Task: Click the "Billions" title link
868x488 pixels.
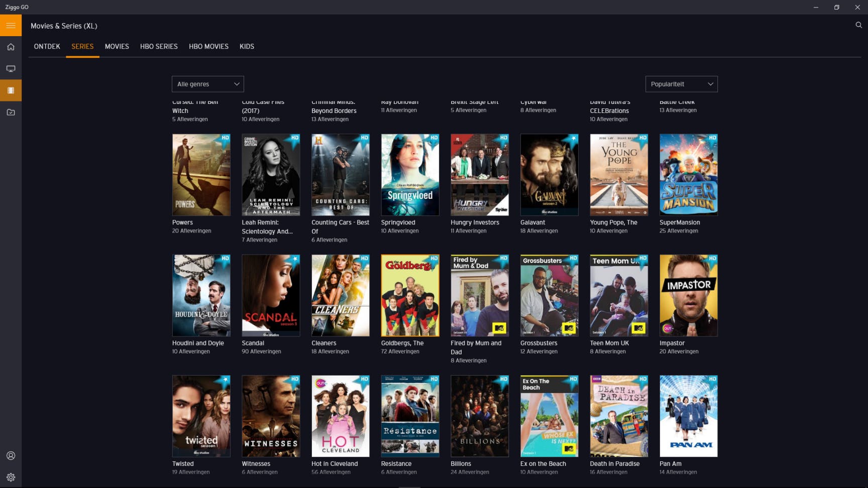Action: click(461, 464)
